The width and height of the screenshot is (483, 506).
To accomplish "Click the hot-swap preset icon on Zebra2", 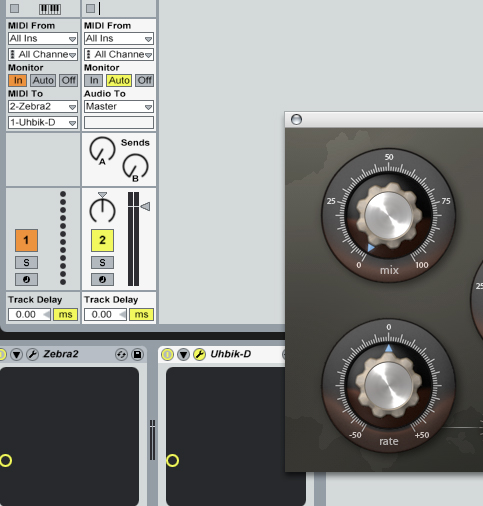I will pyautogui.click(x=121, y=354).
